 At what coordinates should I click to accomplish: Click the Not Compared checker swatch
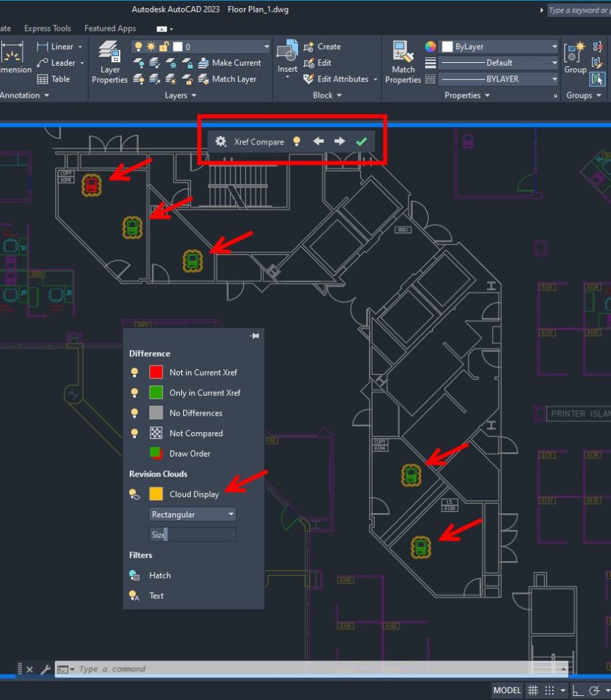click(x=156, y=433)
